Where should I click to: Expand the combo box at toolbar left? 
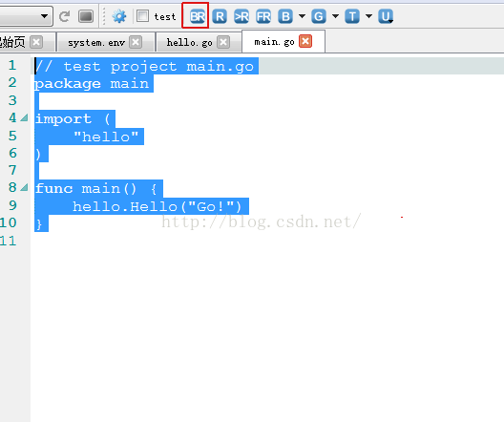[x=44, y=15]
